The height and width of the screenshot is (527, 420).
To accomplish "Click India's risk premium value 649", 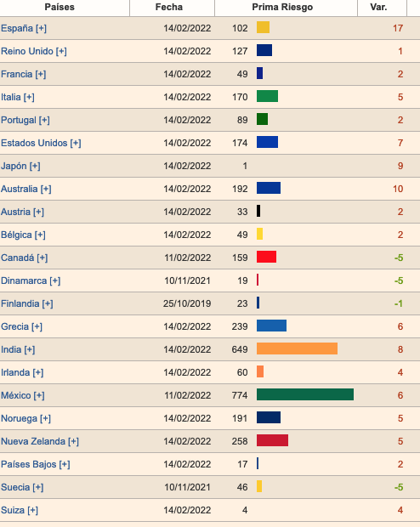I will tap(240, 349).
